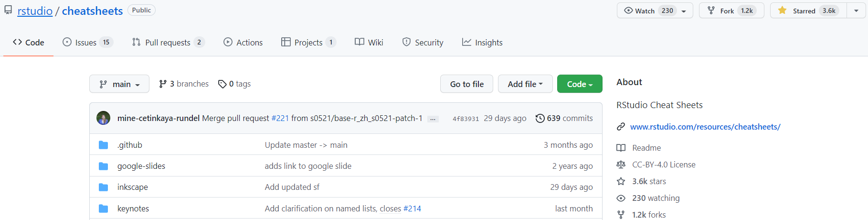Viewport: 868px width, 220px height.
Task: Fork the repository with the Fork button
Action: coord(731,11)
